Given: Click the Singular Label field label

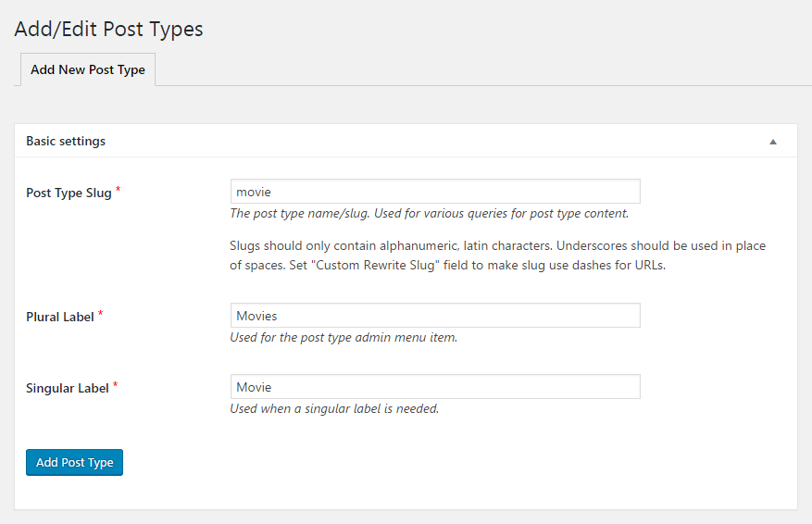Looking at the screenshot, I should pyautogui.click(x=68, y=388).
